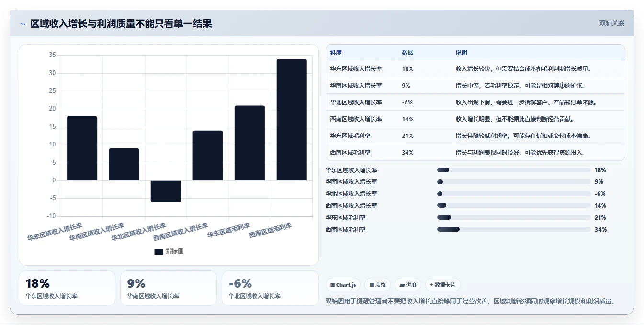Screen dimensions: 644x325
Task: Click the 21% value in table
Action: pos(408,136)
